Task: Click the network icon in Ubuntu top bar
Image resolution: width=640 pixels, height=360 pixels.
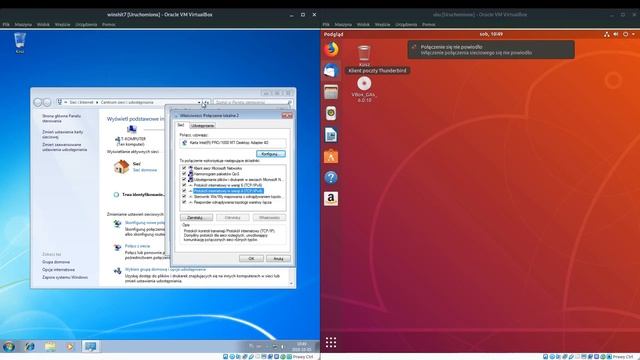Action: 607,34
